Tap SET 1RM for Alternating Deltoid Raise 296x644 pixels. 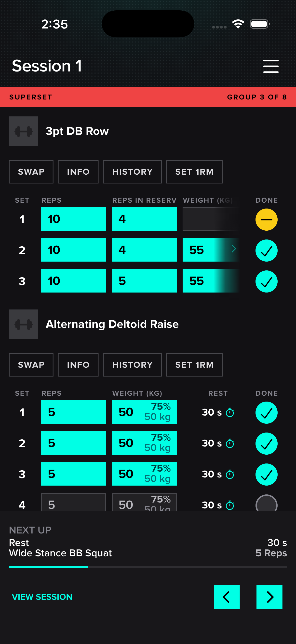pos(194,365)
